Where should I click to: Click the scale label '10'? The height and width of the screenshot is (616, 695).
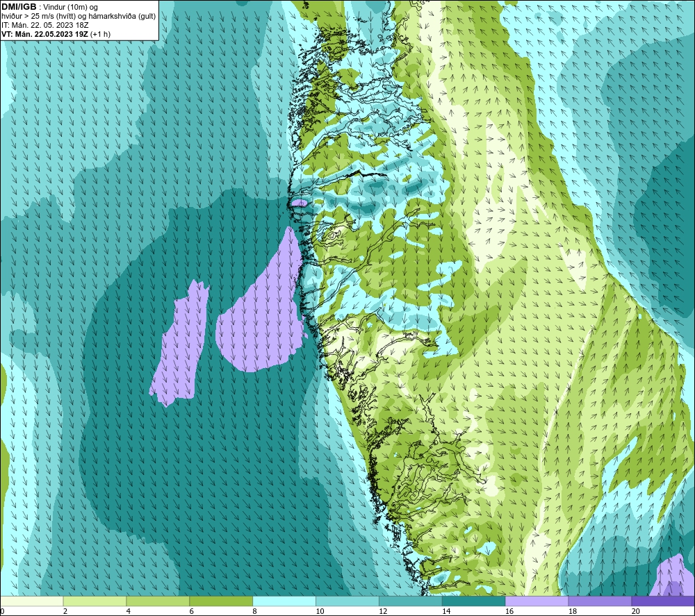[320, 611]
